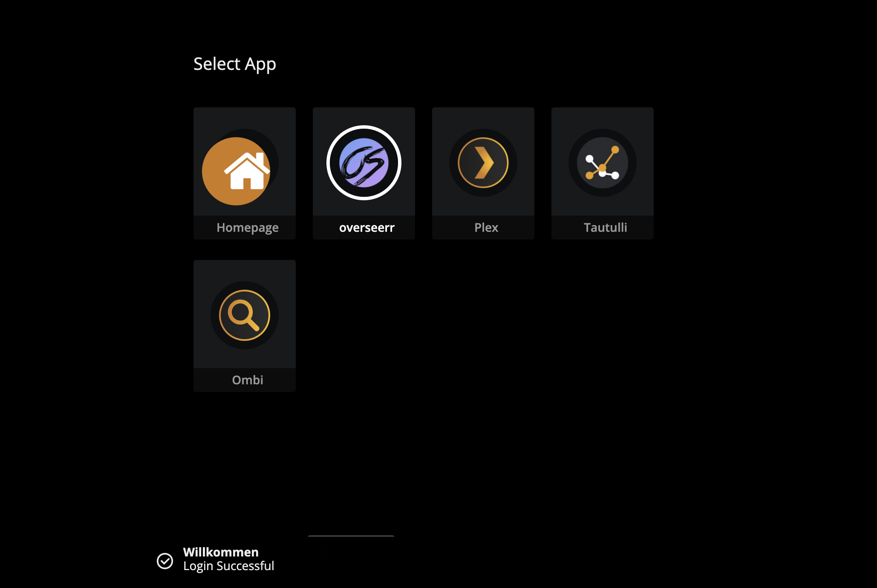Click the Login Successful message text
877x588 pixels.
click(x=229, y=566)
